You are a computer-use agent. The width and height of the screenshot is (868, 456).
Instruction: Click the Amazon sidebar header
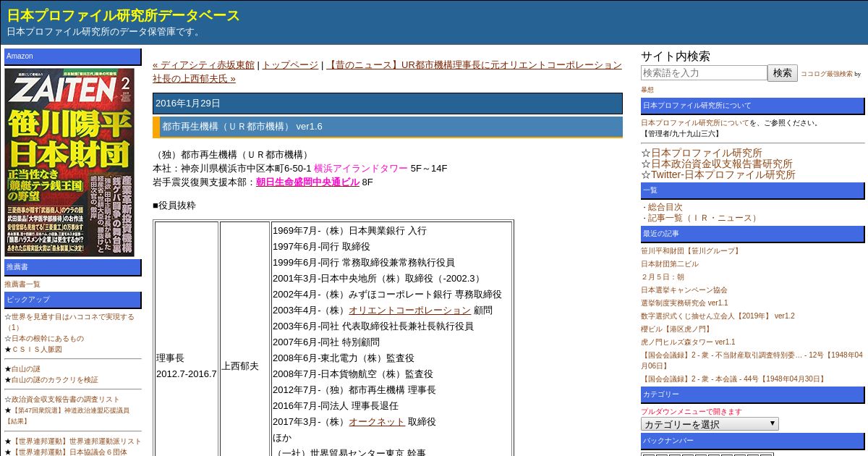coord(73,56)
